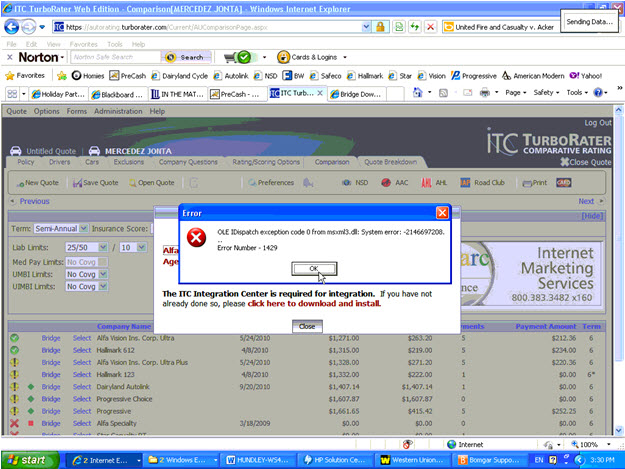
Task: Open the PreCash favorites bookmark
Action: click(128, 76)
